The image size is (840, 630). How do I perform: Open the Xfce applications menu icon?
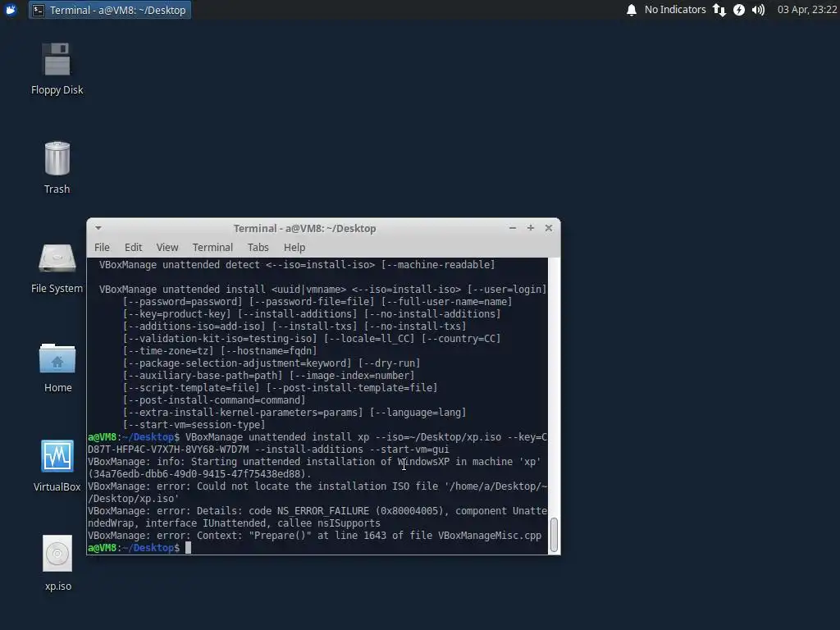pyautogui.click(x=11, y=10)
